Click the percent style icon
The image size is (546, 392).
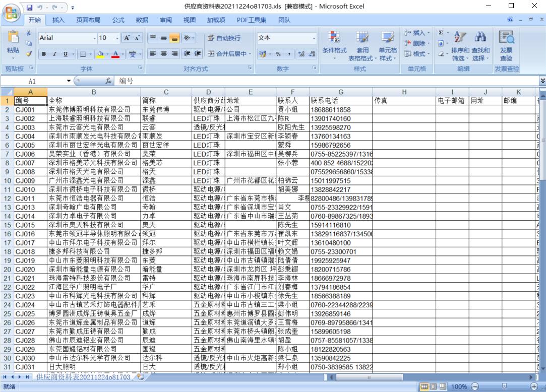277,53
